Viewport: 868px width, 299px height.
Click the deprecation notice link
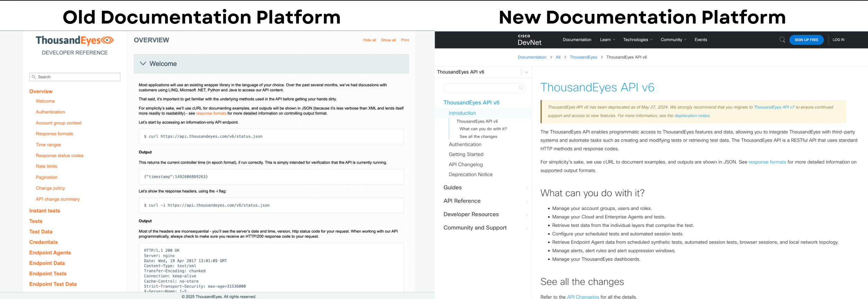[692, 116]
